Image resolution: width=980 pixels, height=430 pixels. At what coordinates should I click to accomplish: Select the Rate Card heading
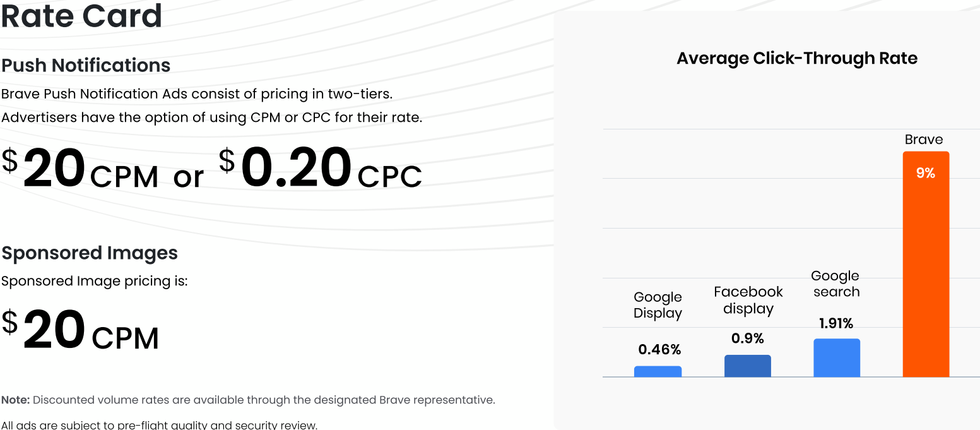[x=81, y=15]
